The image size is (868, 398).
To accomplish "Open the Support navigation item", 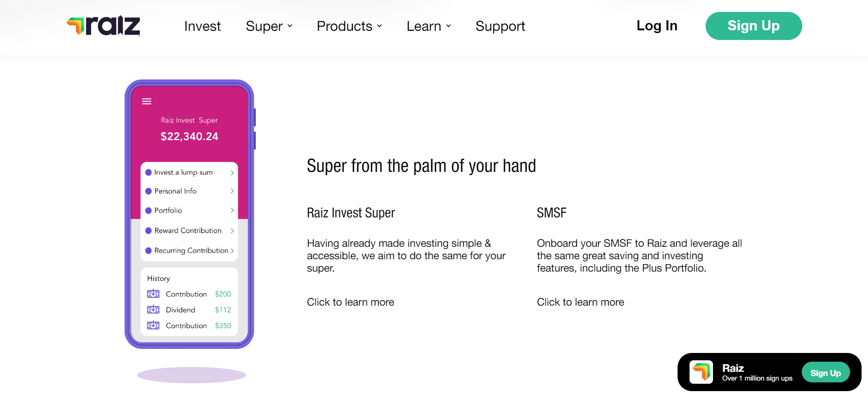I will click(x=500, y=26).
